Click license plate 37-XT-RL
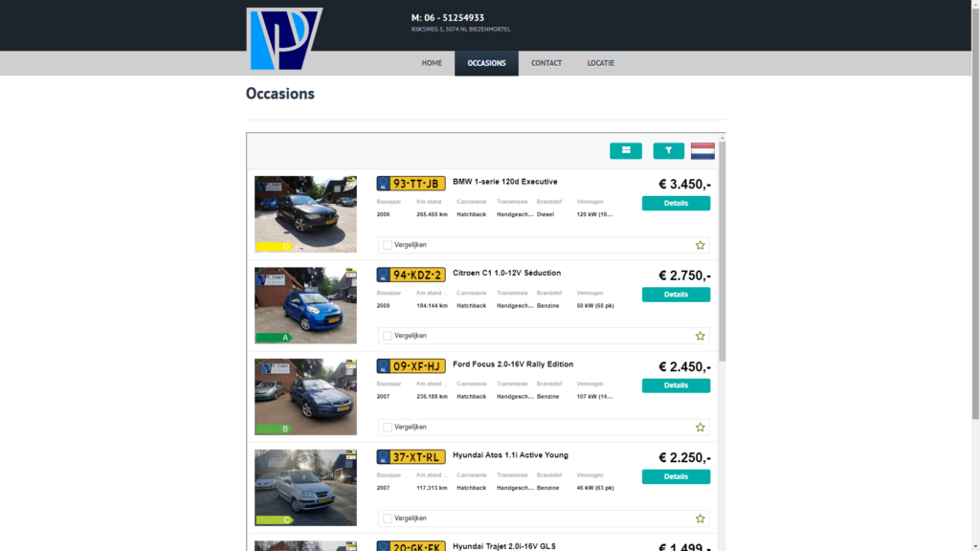This screenshot has width=980, height=551. coord(411,456)
